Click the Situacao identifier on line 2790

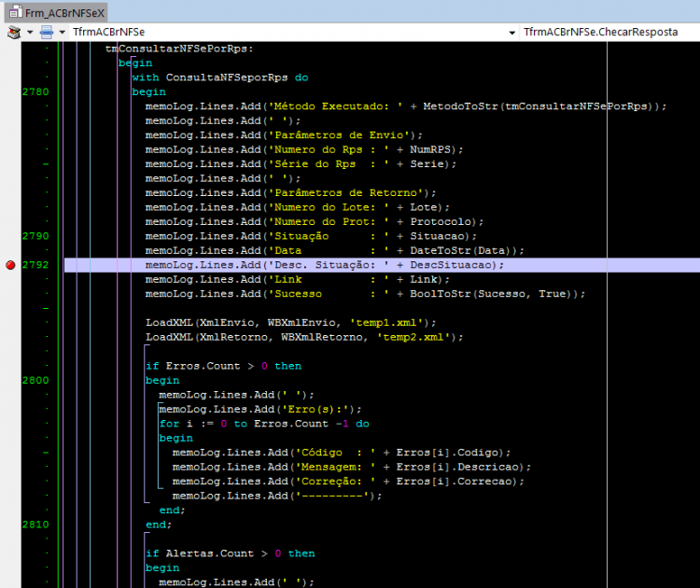437,236
